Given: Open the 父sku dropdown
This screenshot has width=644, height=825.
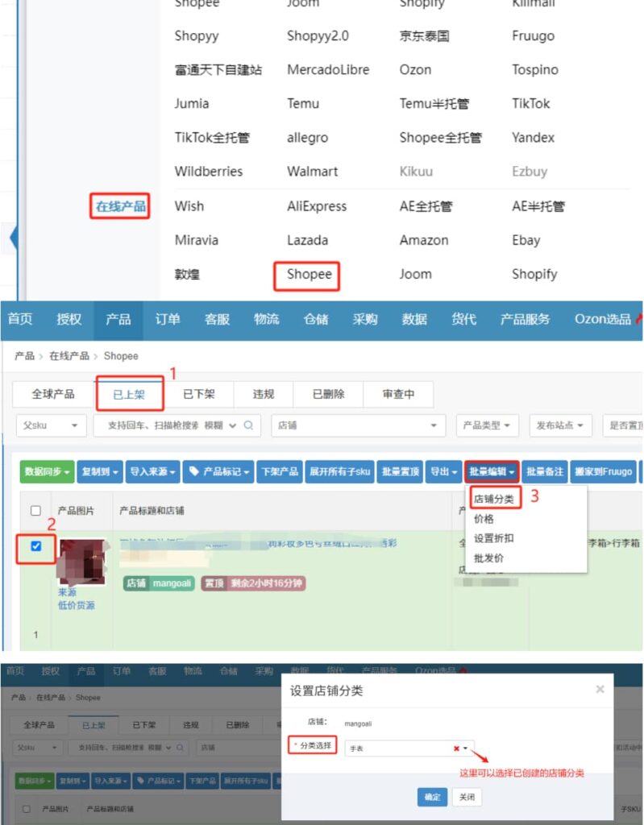Looking at the screenshot, I should [50, 425].
